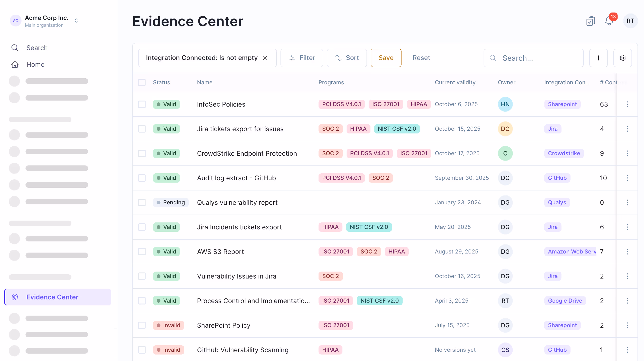Click the Save view button

pos(386,58)
